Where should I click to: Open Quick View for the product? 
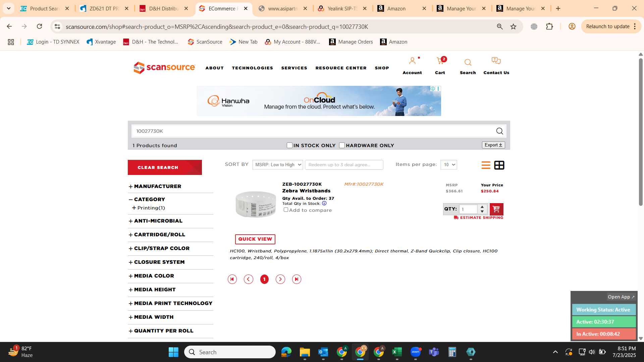tap(255, 239)
